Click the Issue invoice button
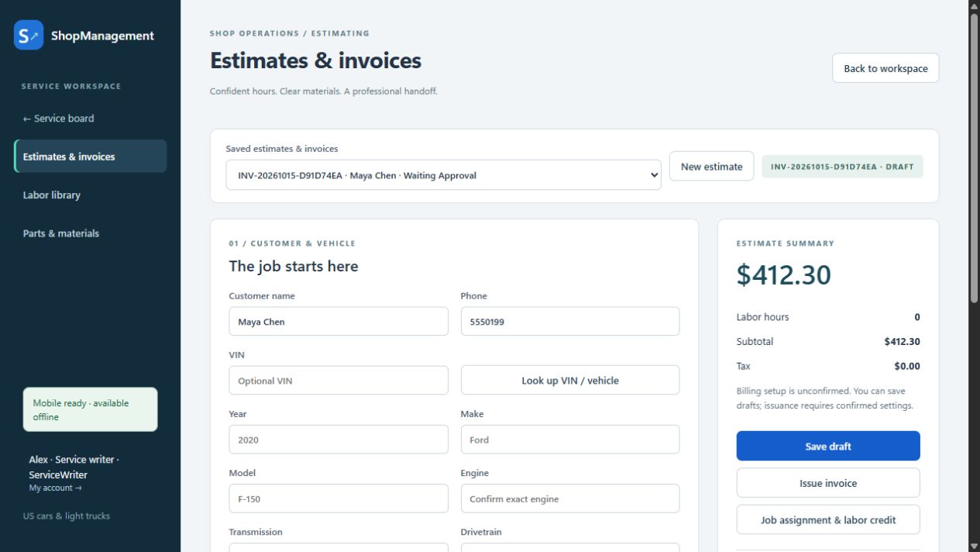 point(828,483)
